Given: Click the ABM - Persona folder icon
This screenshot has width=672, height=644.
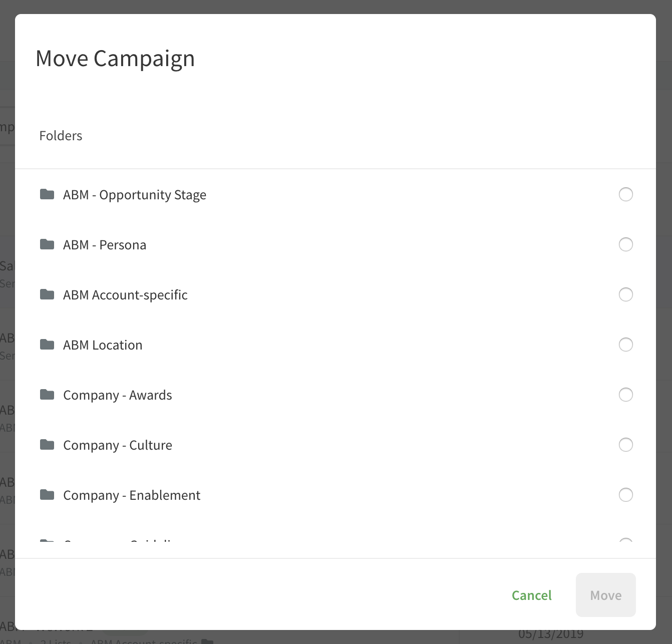Looking at the screenshot, I should click(x=47, y=244).
